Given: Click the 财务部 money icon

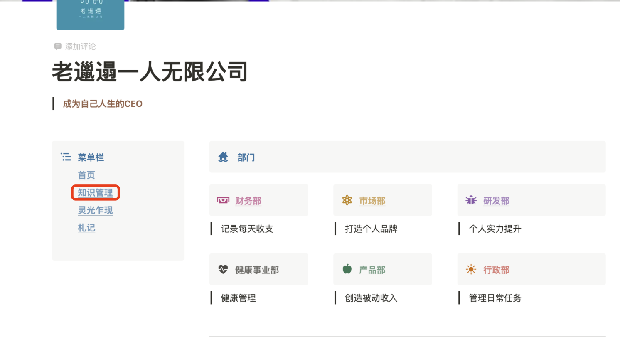Looking at the screenshot, I should pos(223,200).
